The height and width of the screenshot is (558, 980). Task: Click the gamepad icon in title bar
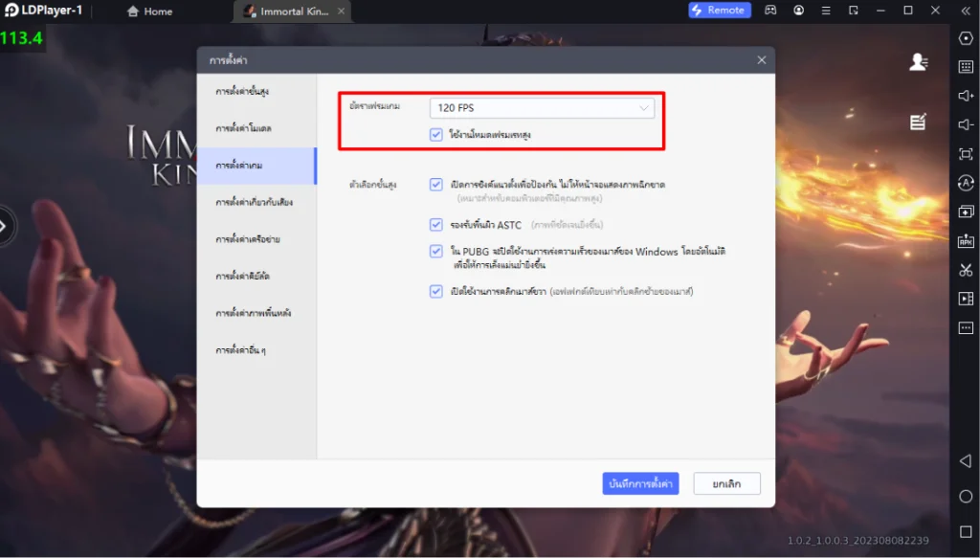point(770,11)
